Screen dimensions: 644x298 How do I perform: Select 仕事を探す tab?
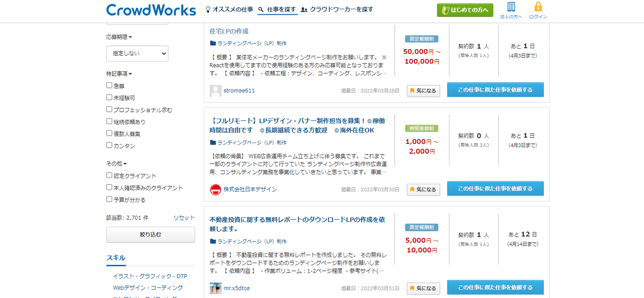pyautogui.click(x=277, y=9)
